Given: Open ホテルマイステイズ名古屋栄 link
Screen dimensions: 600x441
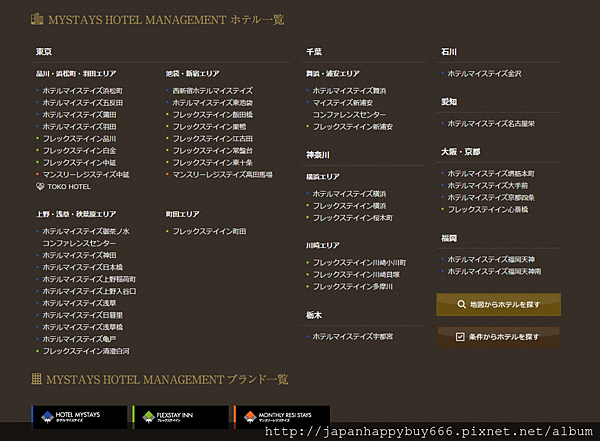Looking at the screenshot, I should click(491, 124).
